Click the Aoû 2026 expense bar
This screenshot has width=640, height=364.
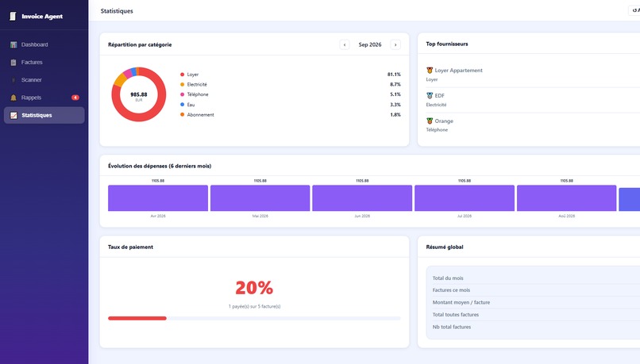click(566, 198)
